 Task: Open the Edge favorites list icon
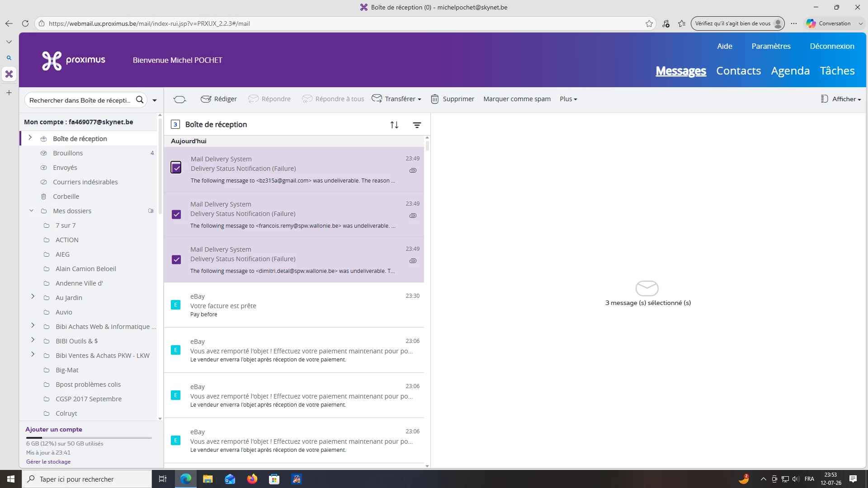(682, 23)
